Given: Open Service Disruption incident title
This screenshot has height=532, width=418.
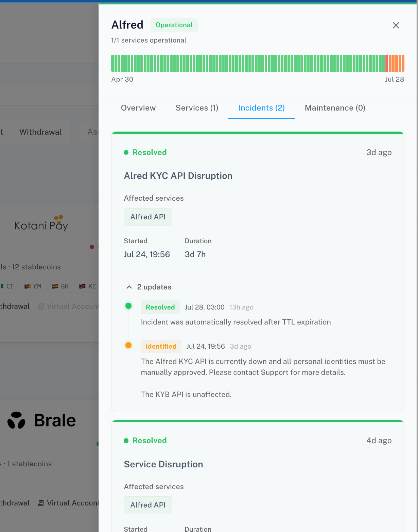Looking at the screenshot, I should (x=163, y=464).
